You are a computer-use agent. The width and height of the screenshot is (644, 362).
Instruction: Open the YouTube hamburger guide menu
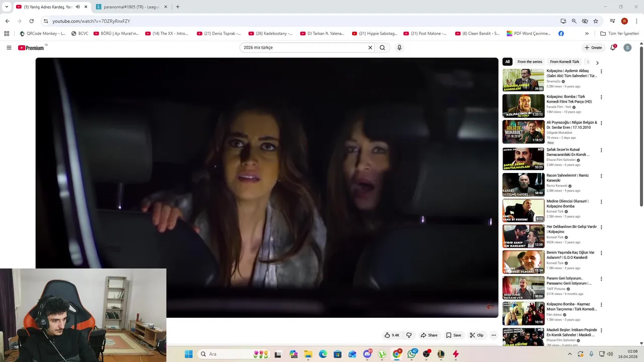[9, 48]
